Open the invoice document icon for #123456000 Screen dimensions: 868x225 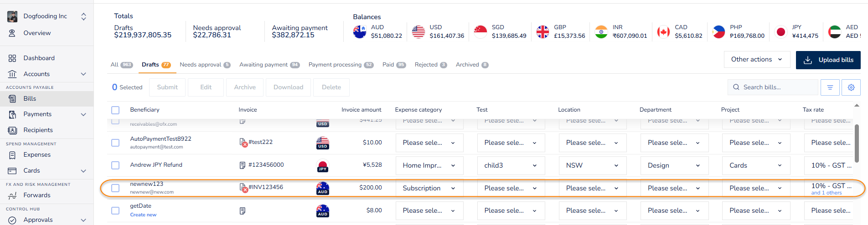[x=243, y=165]
